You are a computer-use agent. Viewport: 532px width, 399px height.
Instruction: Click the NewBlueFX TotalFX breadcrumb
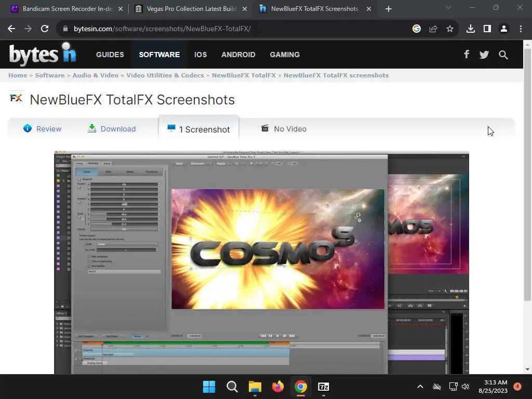tap(244, 75)
